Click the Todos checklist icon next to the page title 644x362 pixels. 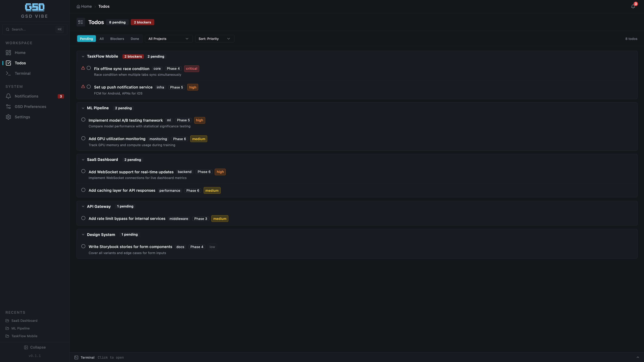(80, 22)
